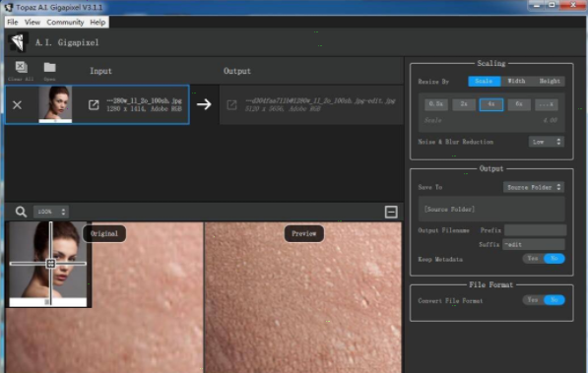This screenshot has width=588, height=373.
Task: Toggle the preview split view icon
Action: coord(391,212)
